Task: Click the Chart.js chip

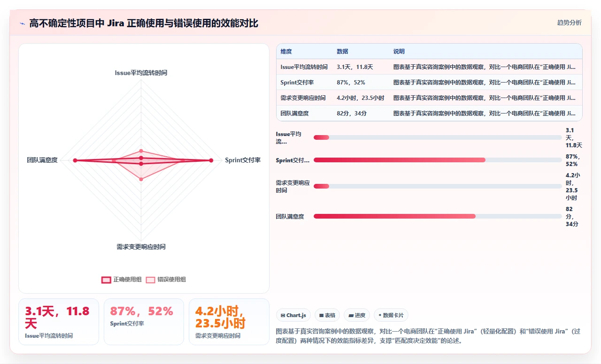Action: pyautogui.click(x=293, y=315)
